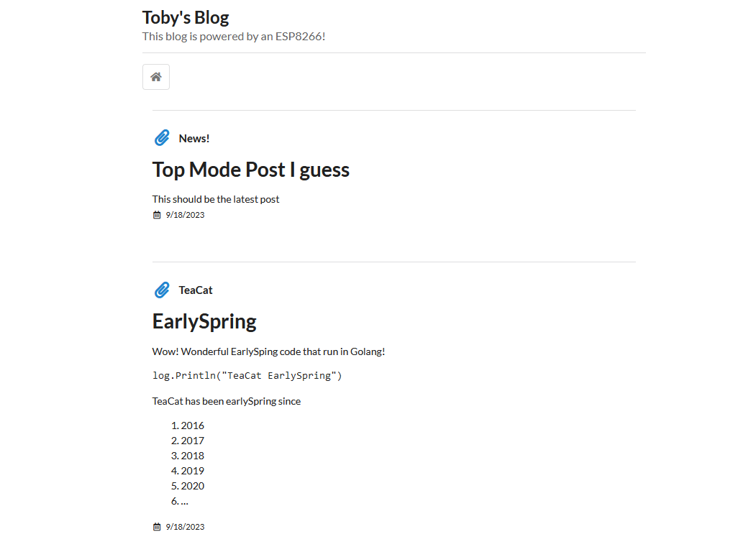
Task: Click the text This should be the latest post
Action: (x=216, y=199)
